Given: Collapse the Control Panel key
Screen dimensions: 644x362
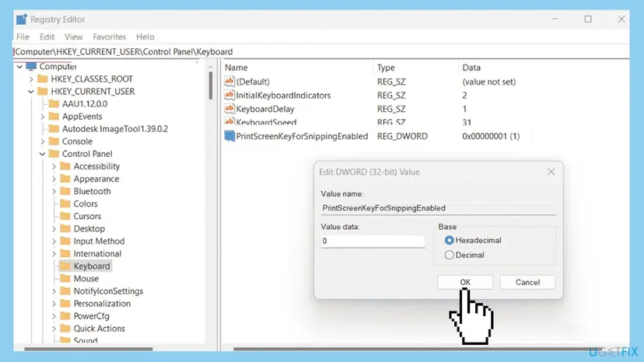Looking at the screenshot, I should [42, 154].
